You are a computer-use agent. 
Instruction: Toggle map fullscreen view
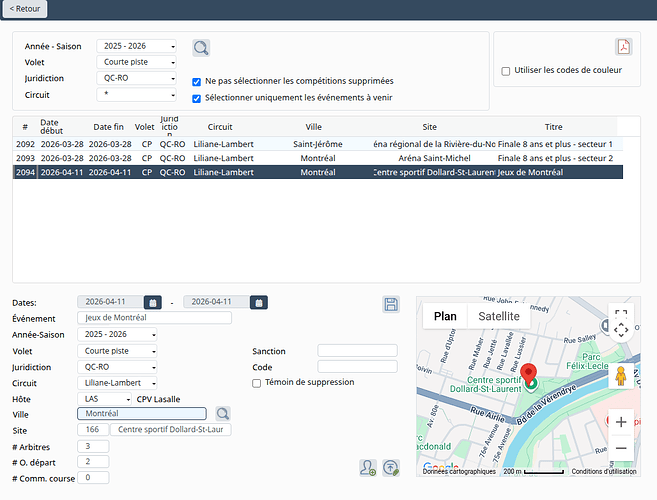point(621,313)
